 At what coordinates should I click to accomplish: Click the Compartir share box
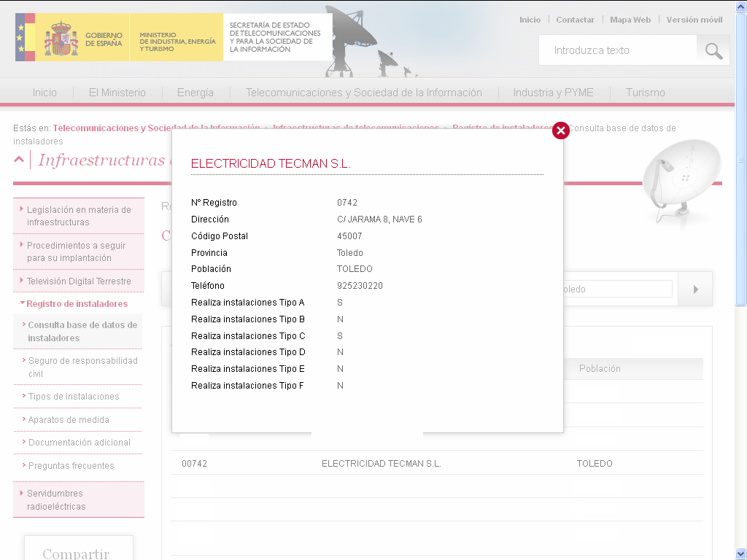[x=79, y=549]
